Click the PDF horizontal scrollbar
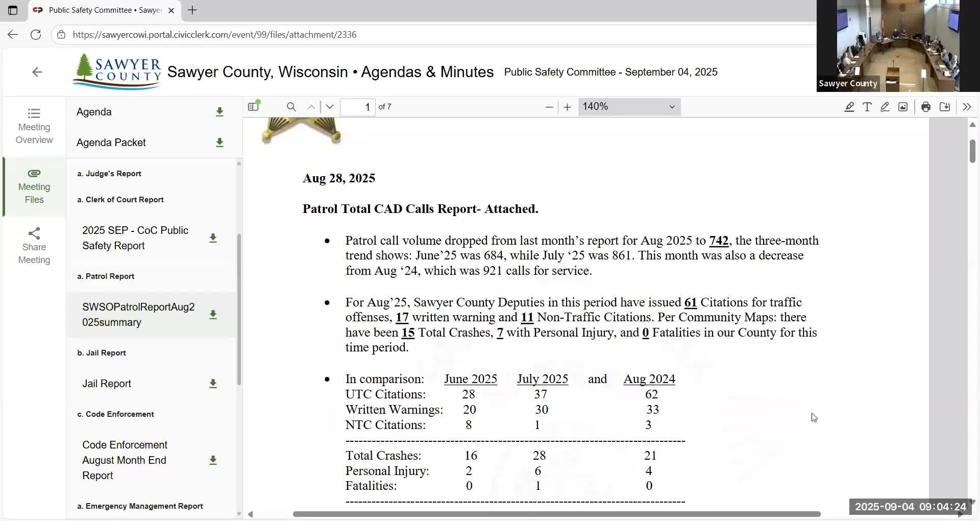 pyautogui.click(x=556, y=514)
